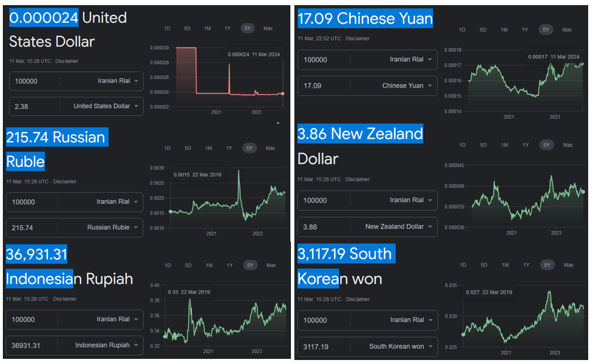Open Disclaimer link under Chinese Yuan heading
The width and height of the screenshot is (599, 364).
[358, 39]
